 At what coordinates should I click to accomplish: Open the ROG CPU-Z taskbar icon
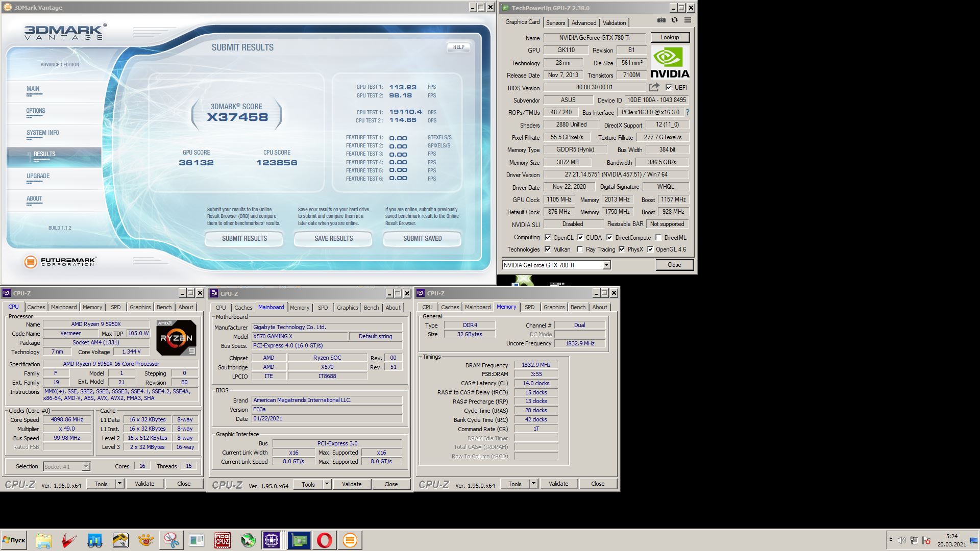click(223, 540)
